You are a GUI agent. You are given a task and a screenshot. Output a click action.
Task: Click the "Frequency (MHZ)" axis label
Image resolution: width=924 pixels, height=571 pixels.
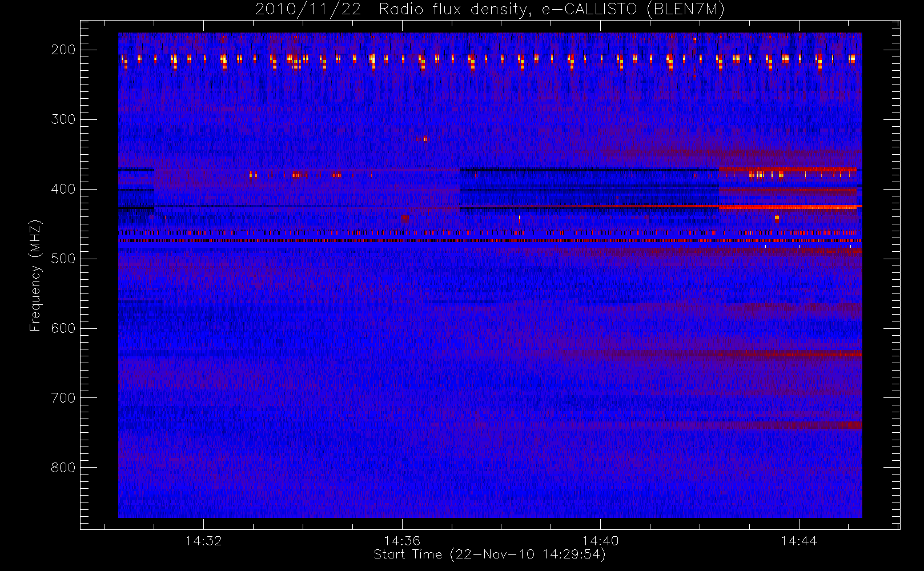pos(35,275)
